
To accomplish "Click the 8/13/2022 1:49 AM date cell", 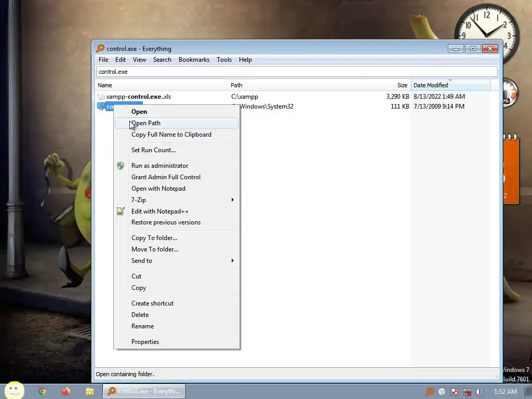I will (439, 97).
